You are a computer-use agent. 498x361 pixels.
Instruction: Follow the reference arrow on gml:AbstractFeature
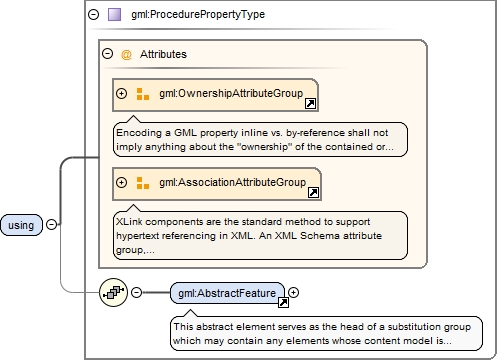coord(283,302)
